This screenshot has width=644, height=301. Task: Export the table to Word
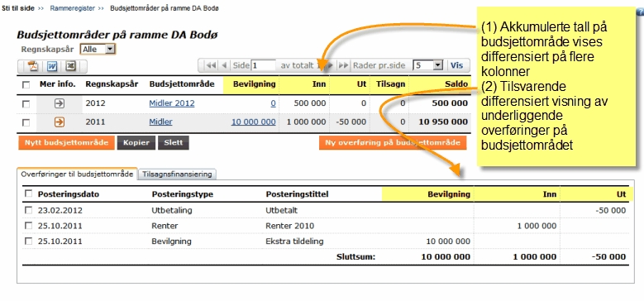[x=52, y=66]
